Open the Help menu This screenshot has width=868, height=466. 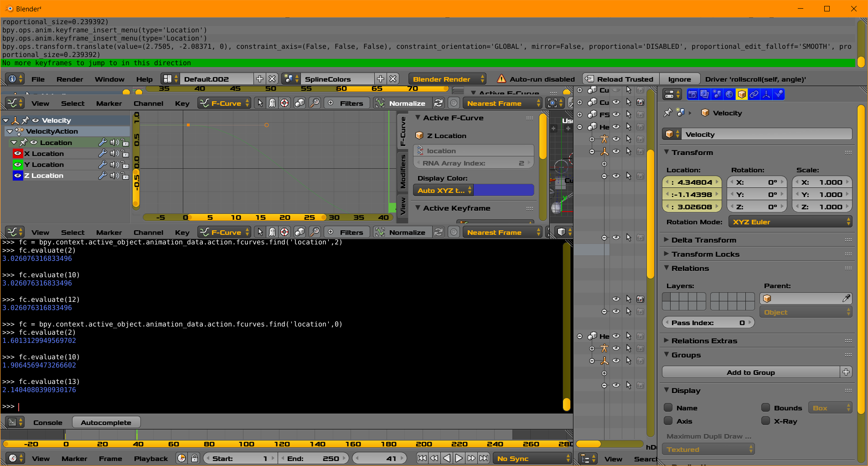[145, 79]
